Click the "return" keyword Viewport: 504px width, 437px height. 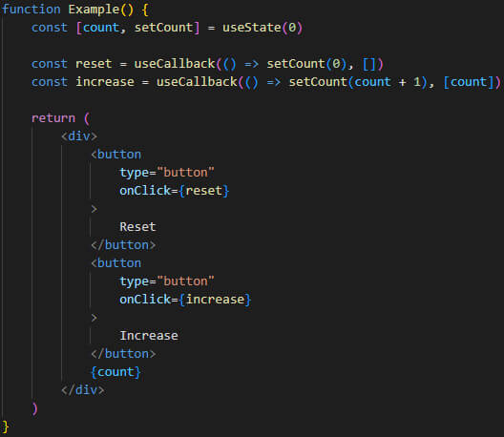click(53, 118)
